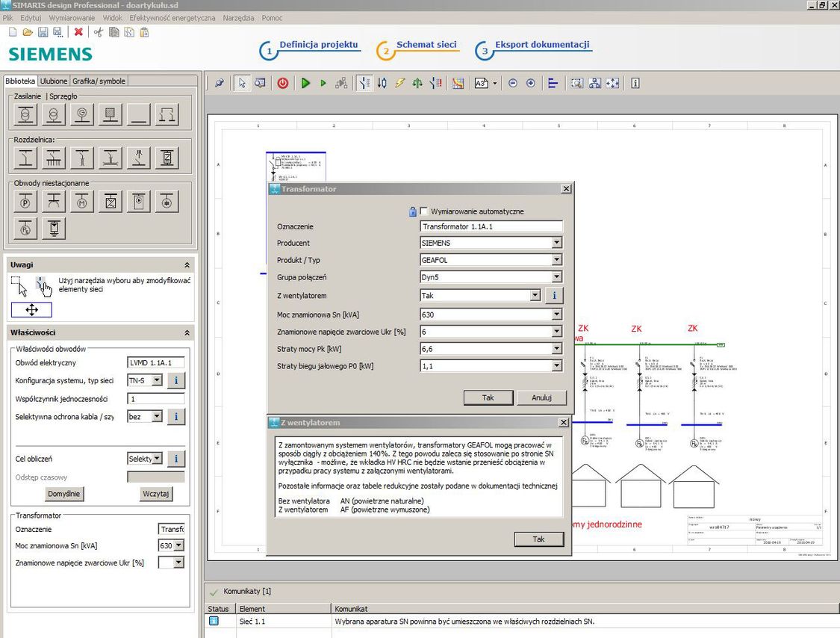Select the arrow pointer tool
This screenshot has height=638, width=840.
click(x=242, y=83)
